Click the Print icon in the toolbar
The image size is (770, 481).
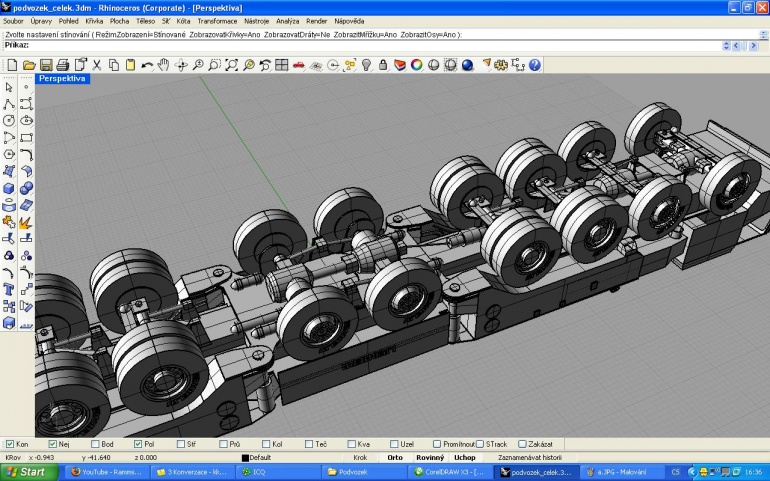coord(63,65)
